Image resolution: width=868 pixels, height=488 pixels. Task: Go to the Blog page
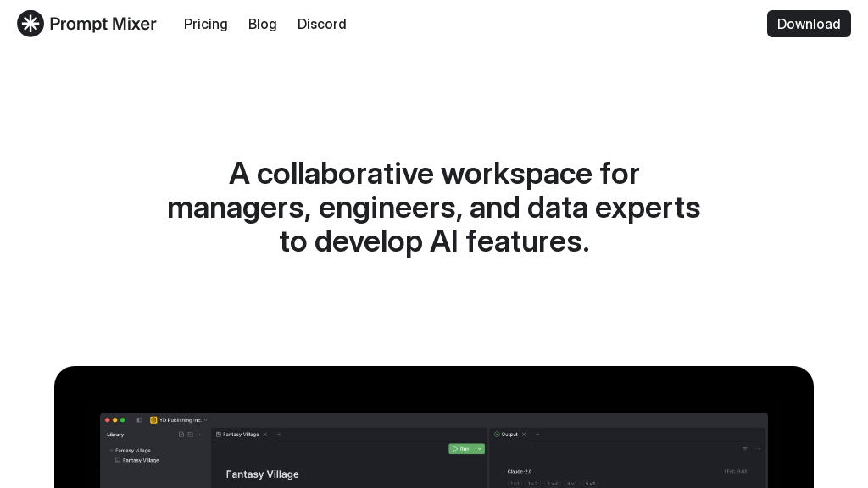click(x=262, y=24)
